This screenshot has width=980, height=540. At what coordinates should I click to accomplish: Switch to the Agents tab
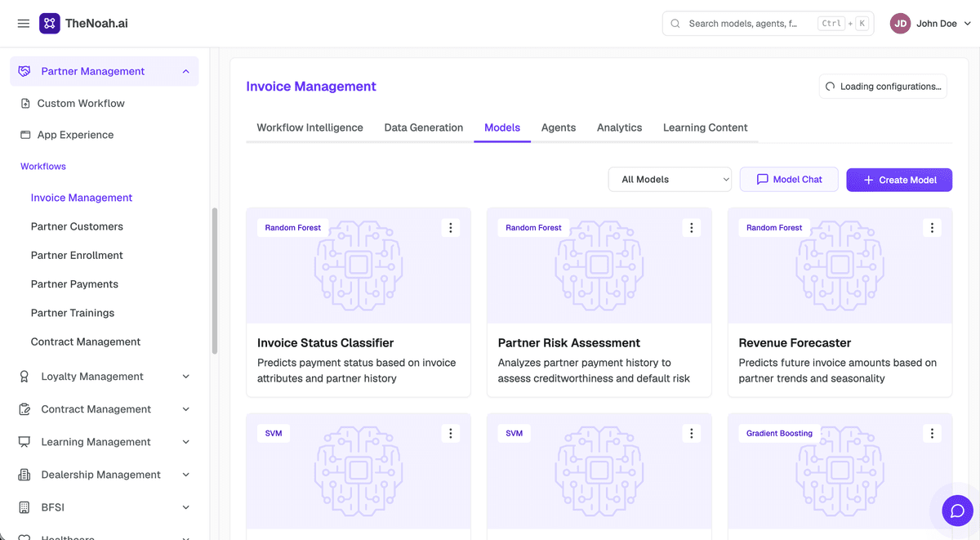coord(559,127)
